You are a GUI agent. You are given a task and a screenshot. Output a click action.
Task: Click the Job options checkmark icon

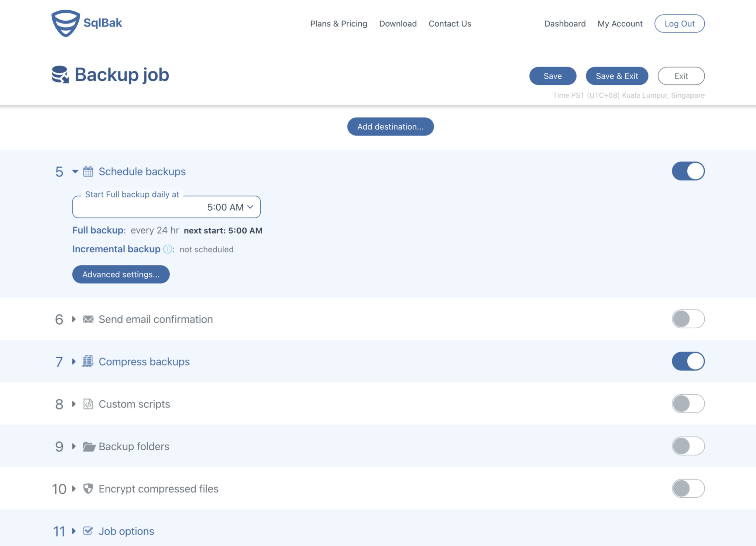[88, 531]
